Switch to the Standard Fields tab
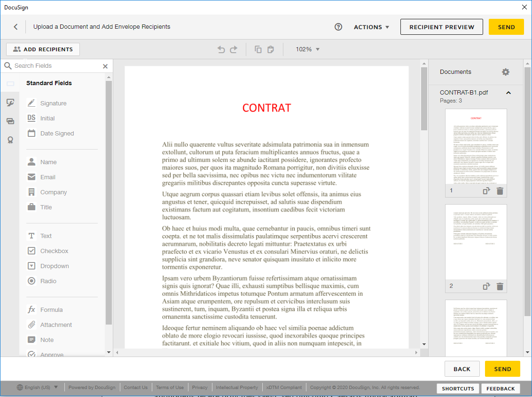This screenshot has height=397, width=532. [10, 83]
